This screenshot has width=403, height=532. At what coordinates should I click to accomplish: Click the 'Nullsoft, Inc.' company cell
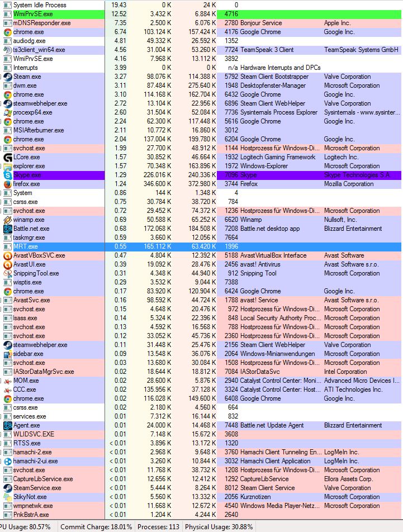[x=340, y=220]
